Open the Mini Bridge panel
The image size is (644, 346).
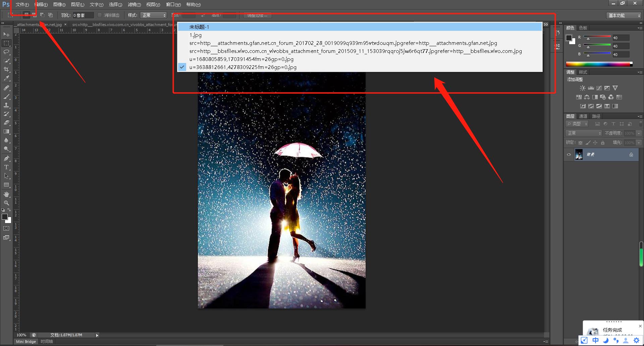(x=26, y=342)
